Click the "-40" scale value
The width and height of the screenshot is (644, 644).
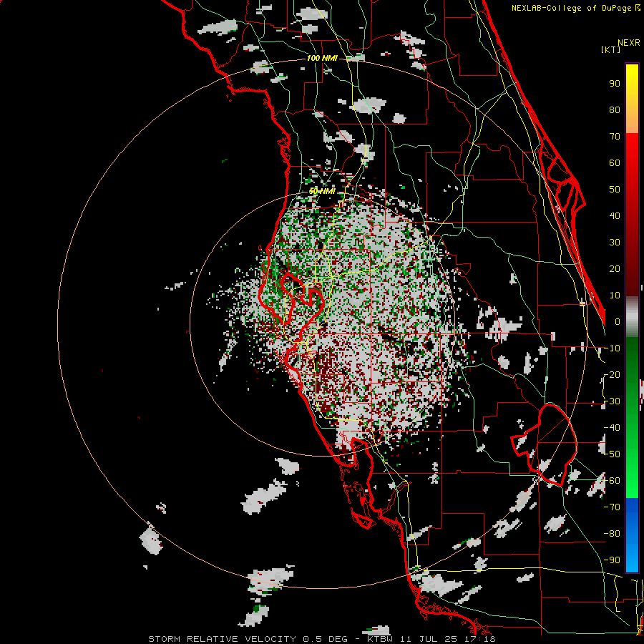pos(612,428)
